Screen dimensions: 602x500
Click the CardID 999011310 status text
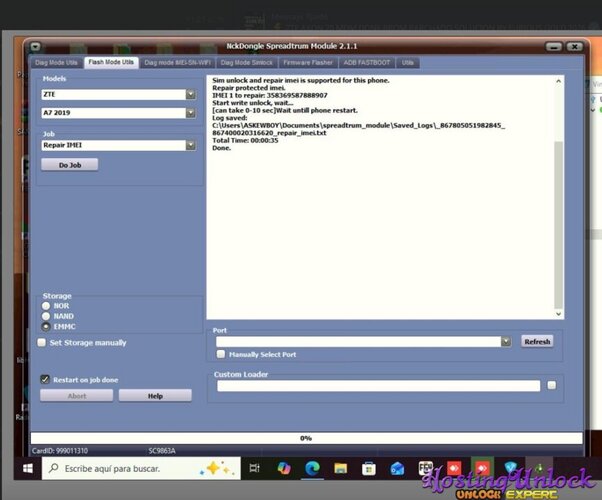pos(60,450)
